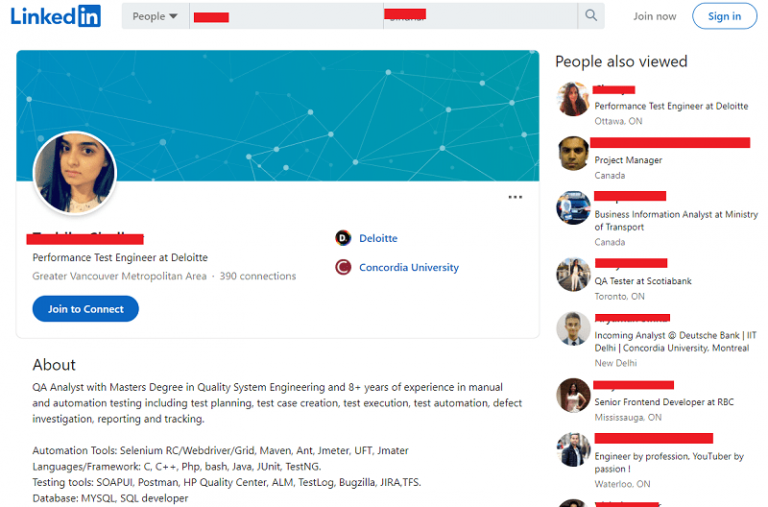Open the Project Manager profile thumbnail
Viewport: 768px width, 507px height.
[x=573, y=153]
